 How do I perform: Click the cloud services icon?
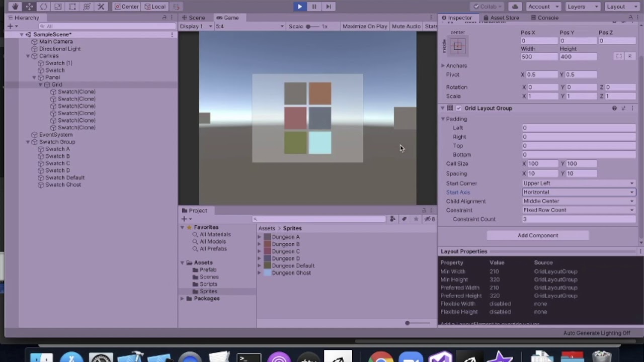coord(515,7)
